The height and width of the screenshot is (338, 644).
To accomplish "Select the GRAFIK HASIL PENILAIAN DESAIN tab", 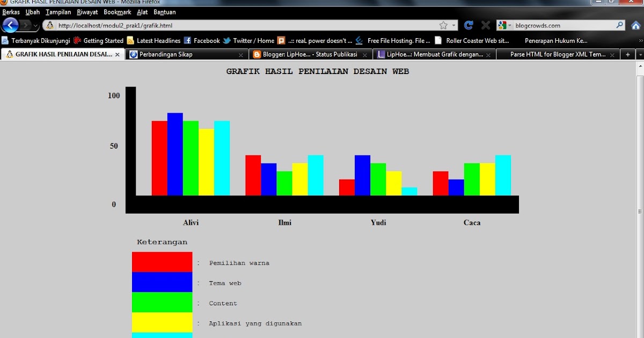I will [63, 54].
